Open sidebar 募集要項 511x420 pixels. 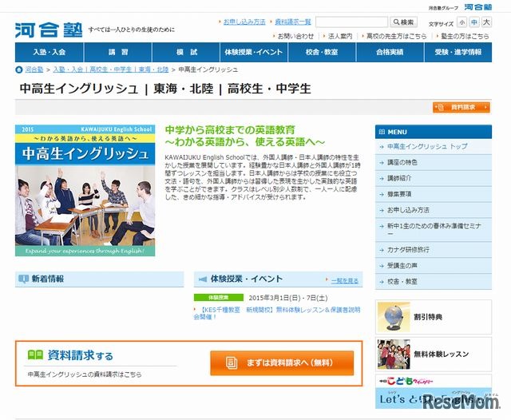pos(434,194)
